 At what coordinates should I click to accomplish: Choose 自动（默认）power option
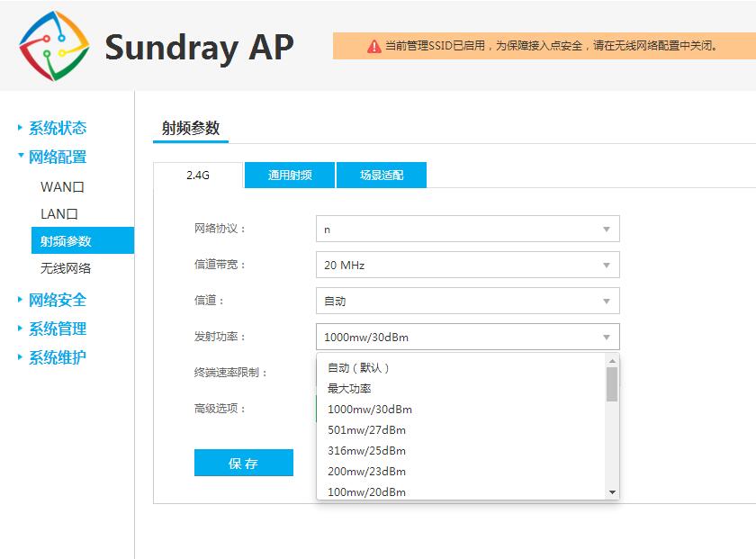coord(461,367)
